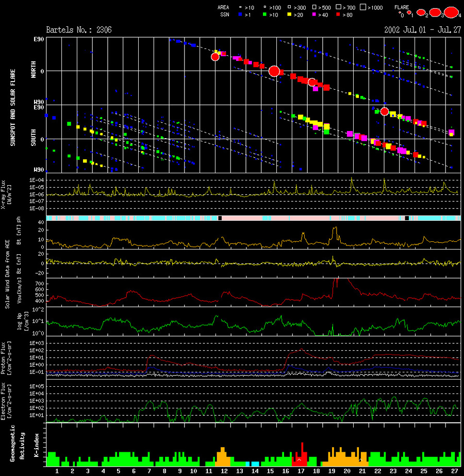Click the FLARE class 3 legend circle
This screenshot has width=464, height=476.
point(435,12)
